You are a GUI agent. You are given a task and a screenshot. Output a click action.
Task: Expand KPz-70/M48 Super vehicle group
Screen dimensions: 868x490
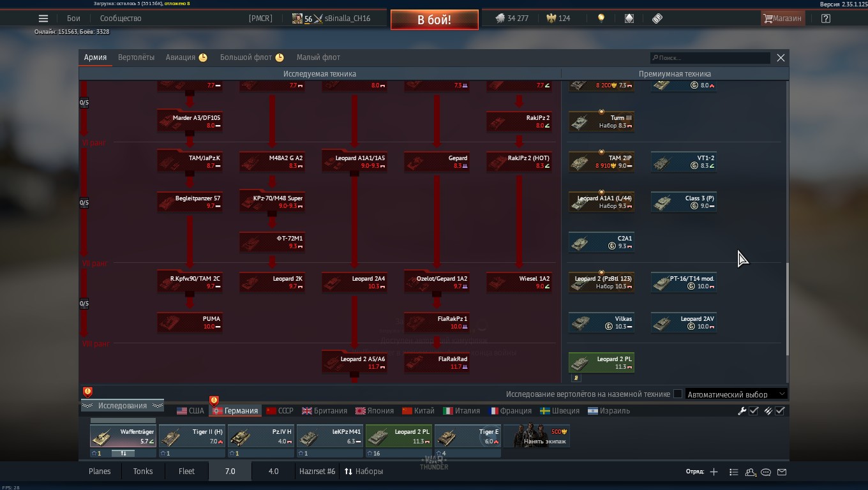pos(272,202)
